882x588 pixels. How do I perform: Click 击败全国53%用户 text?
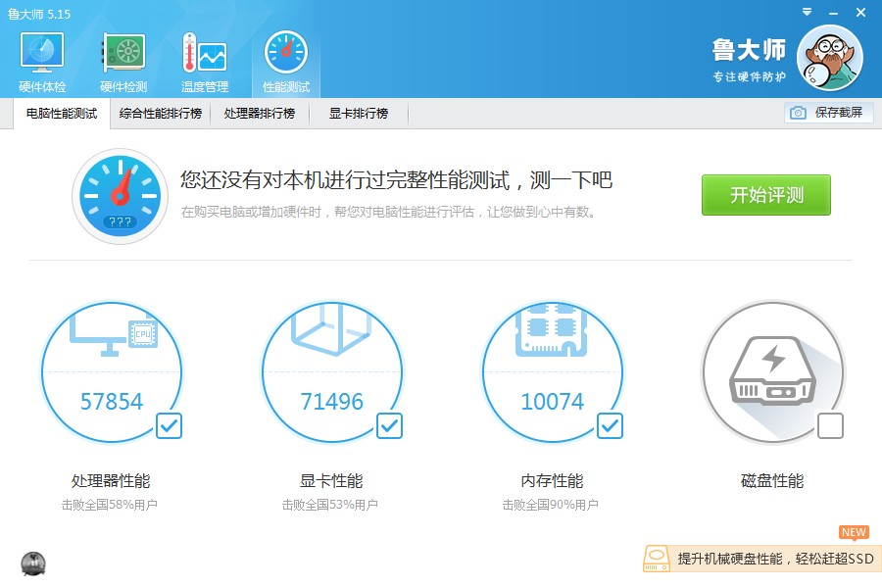click(x=329, y=505)
